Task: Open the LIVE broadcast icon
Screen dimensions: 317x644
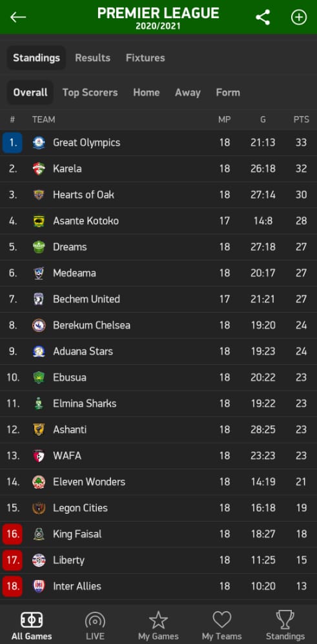Action: (95, 620)
